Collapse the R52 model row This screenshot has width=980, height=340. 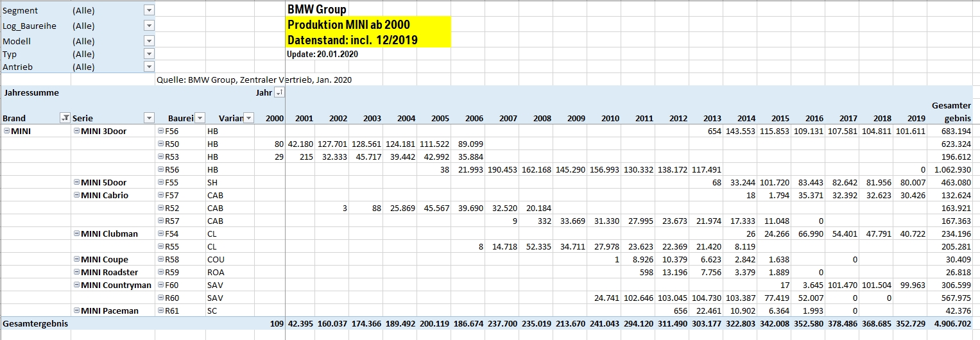[x=160, y=208]
